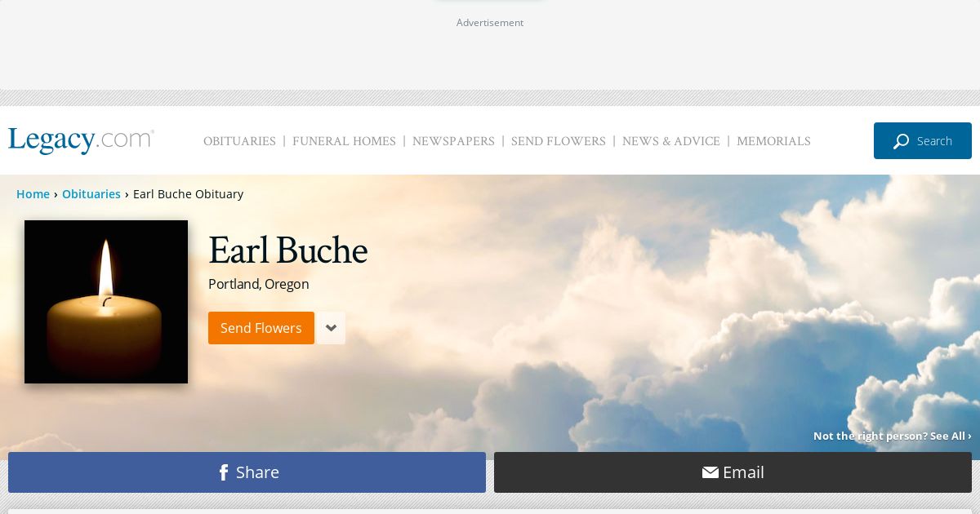This screenshot has height=514, width=980.
Task: Select Newspapers in the top navigation
Action: point(453,141)
